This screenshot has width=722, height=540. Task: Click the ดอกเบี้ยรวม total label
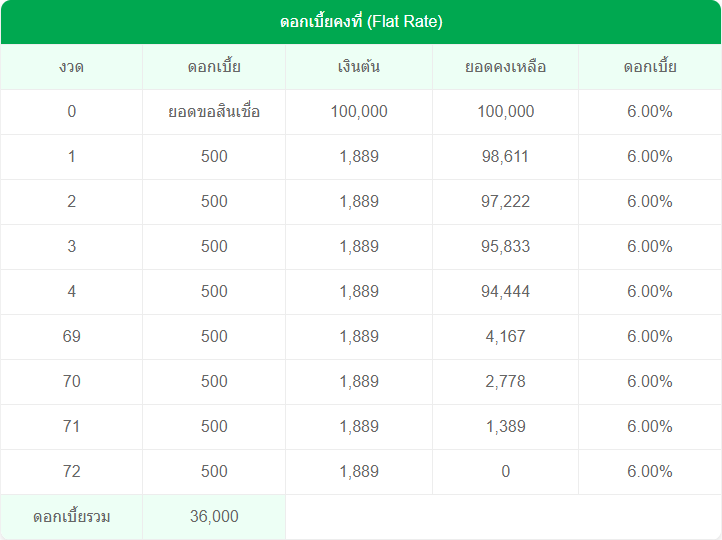click(x=71, y=517)
